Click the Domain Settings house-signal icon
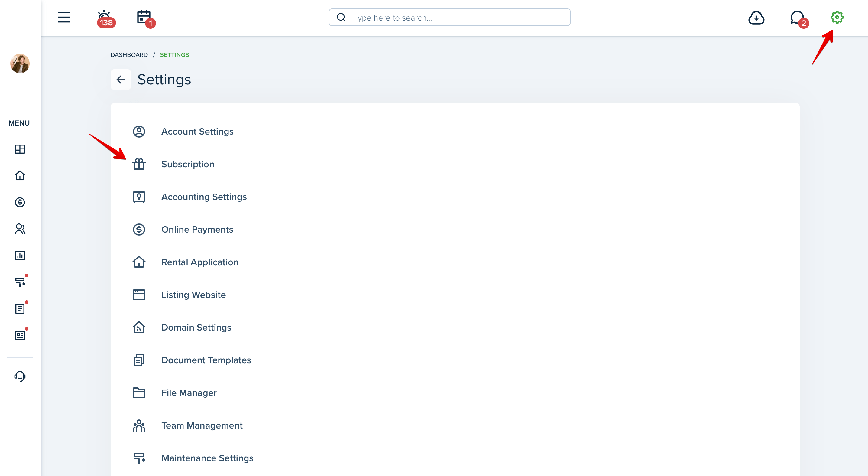 [x=139, y=327]
